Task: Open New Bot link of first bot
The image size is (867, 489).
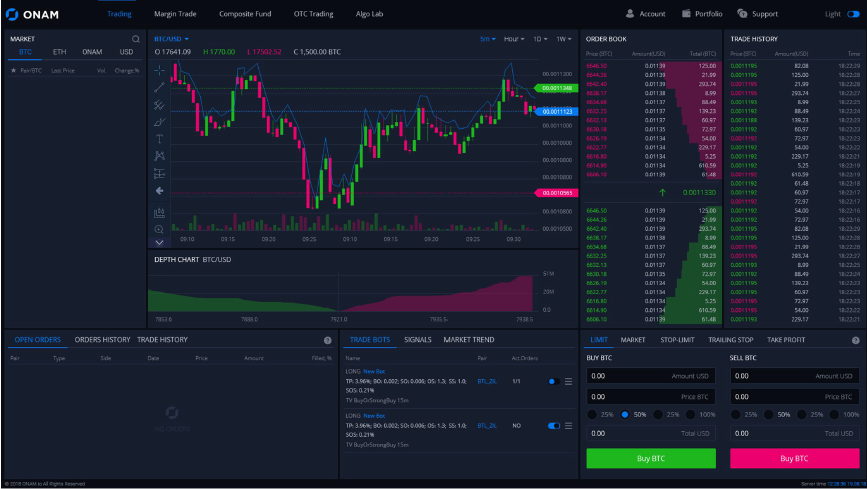Action: (x=374, y=371)
